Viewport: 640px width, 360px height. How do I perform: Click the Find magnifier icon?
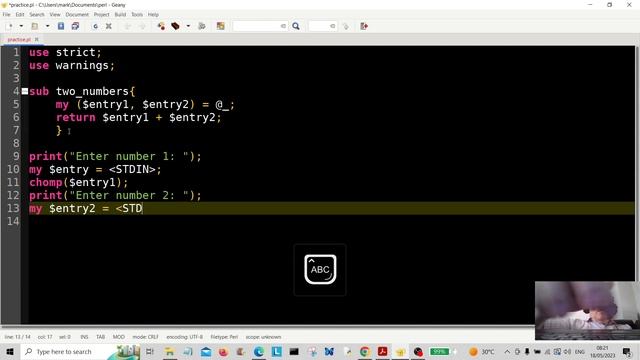click(296, 26)
